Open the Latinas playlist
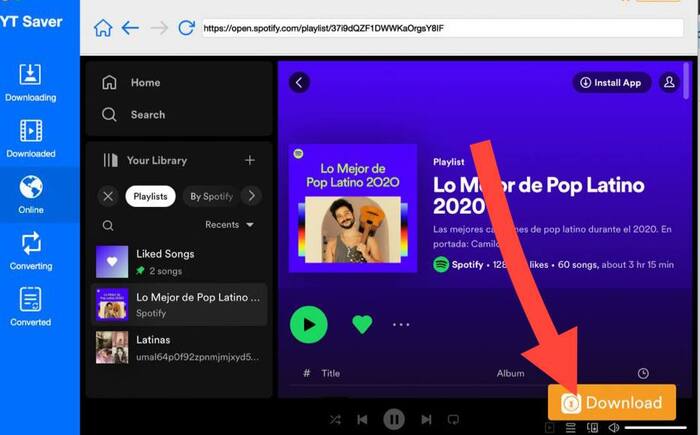The image size is (700, 435). pyautogui.click(x=180, y=347)
